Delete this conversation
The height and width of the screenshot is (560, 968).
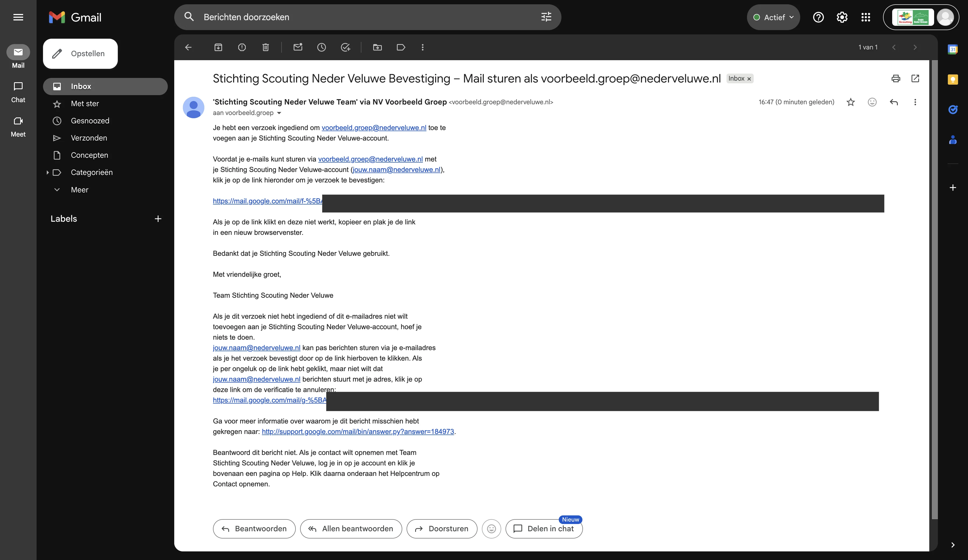(x=265, y=47)
